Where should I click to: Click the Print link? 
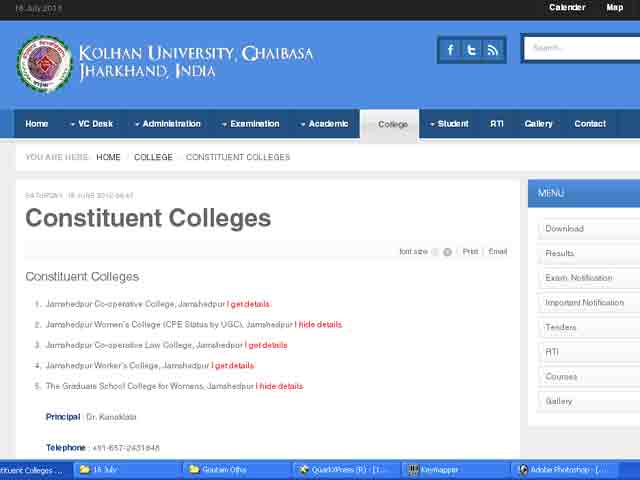tap(470, 252)
